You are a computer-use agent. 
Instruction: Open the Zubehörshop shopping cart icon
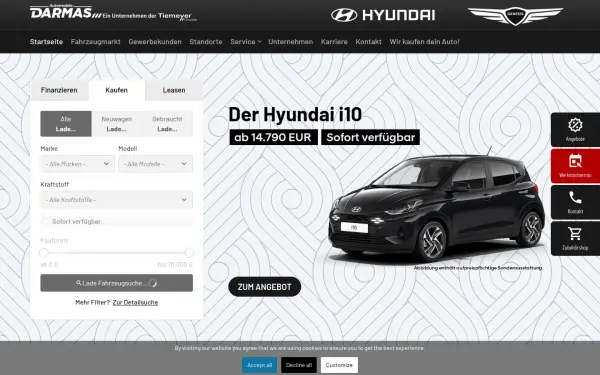575,233
